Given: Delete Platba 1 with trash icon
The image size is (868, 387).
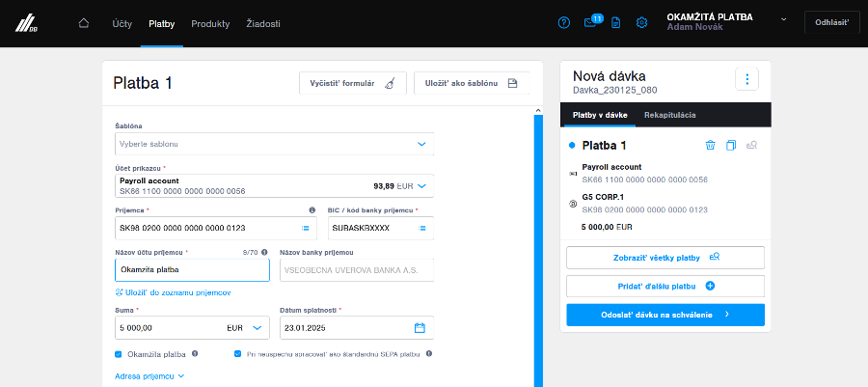Looking at the screenshot, I should point(710,145).
